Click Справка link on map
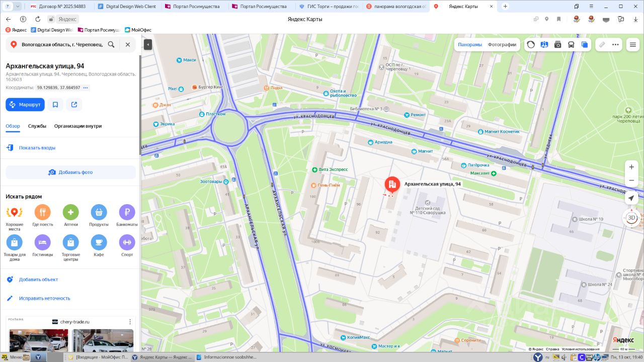Image resolution: width=644 pixels, height=362 pixels. point(552,349)
